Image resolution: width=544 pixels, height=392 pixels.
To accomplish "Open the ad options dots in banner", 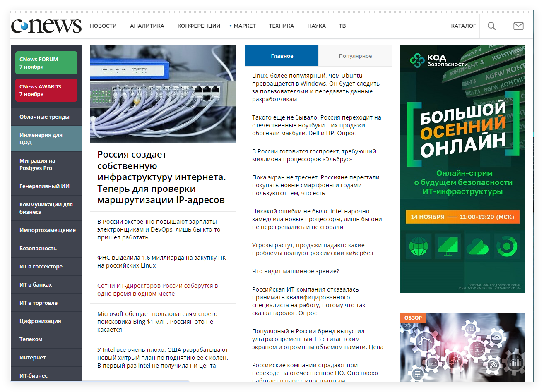I will click(518, 52).
